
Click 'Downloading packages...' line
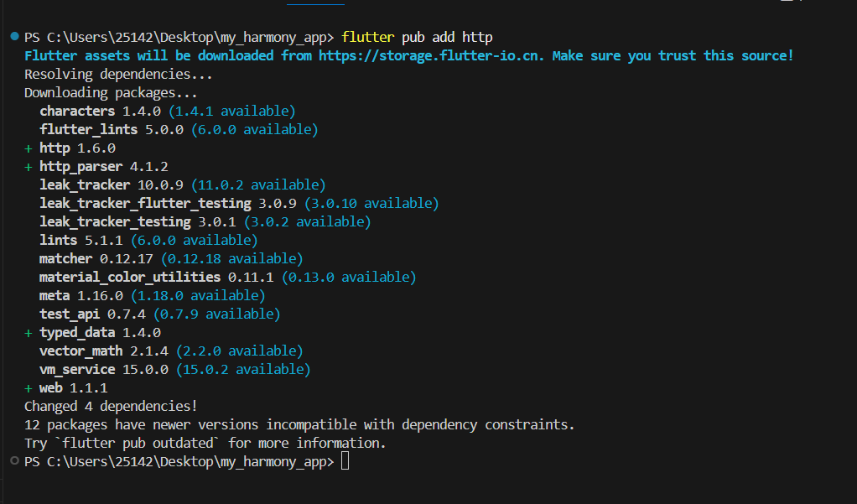111,93
